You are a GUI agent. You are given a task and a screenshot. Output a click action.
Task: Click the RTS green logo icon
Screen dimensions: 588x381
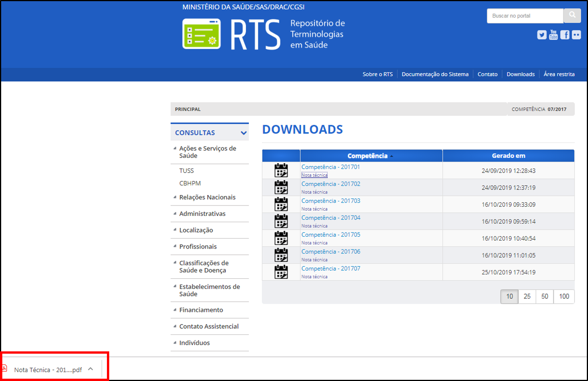202,34
